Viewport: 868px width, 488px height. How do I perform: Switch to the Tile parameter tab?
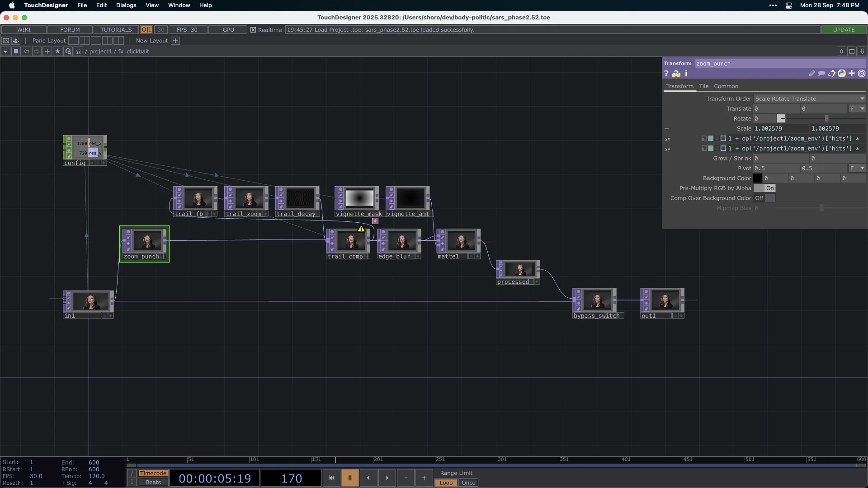(703, 86)
